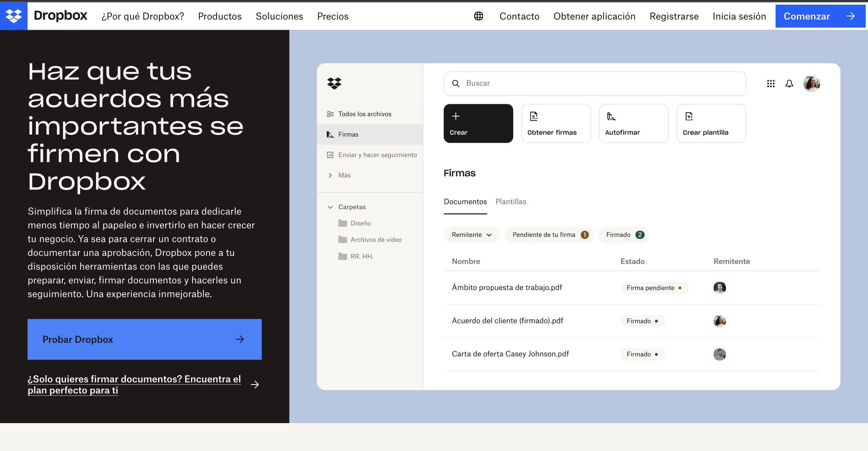Open the apps grid icon
The image size is (868, 451).
(x=771, y=83)
